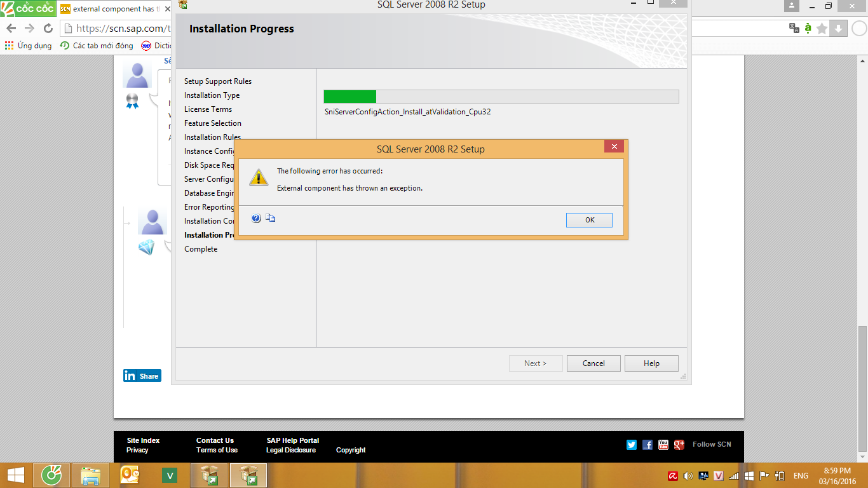868x488 pixels.
Task: Click the Avira antivirus tray icon
Action: (673, 476)
